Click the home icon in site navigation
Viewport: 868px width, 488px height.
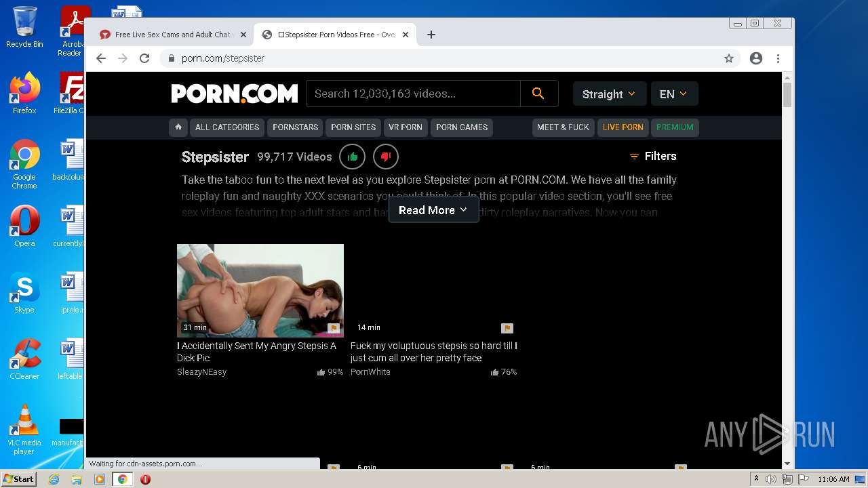click(178, 127)
